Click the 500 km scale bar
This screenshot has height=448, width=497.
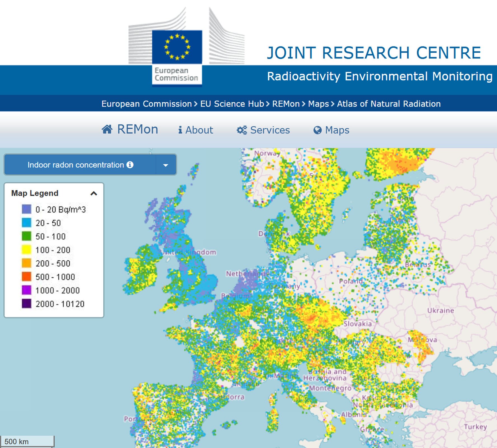[x=27, y=441]
